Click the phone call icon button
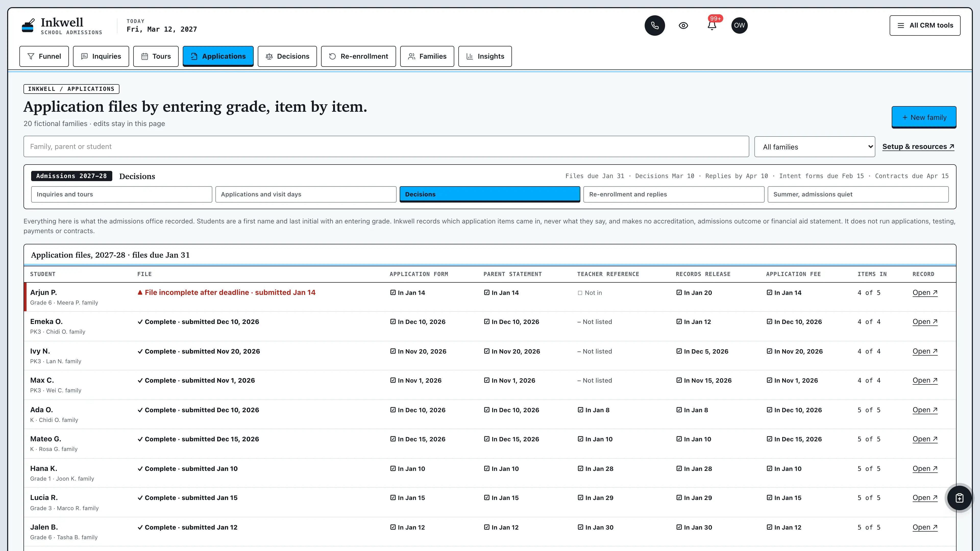 (654, 26)
